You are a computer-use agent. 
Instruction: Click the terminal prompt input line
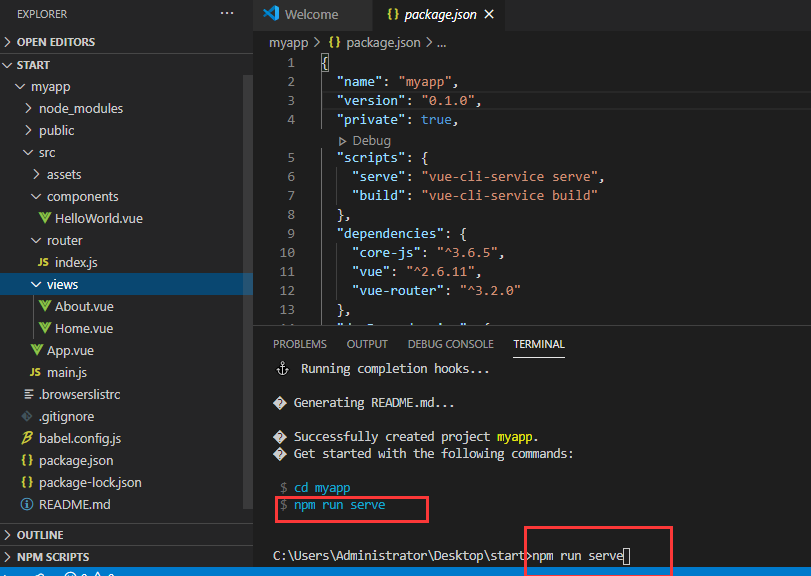(x=452, y=556)
